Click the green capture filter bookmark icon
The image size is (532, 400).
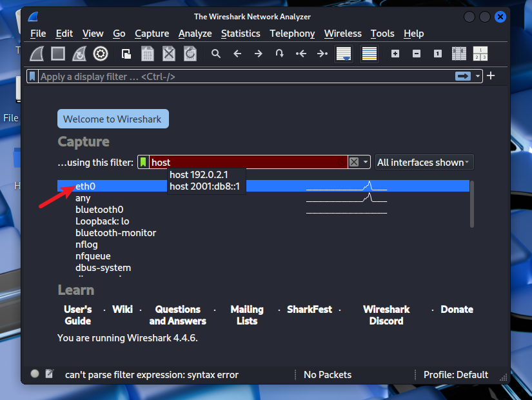point(143,162)
